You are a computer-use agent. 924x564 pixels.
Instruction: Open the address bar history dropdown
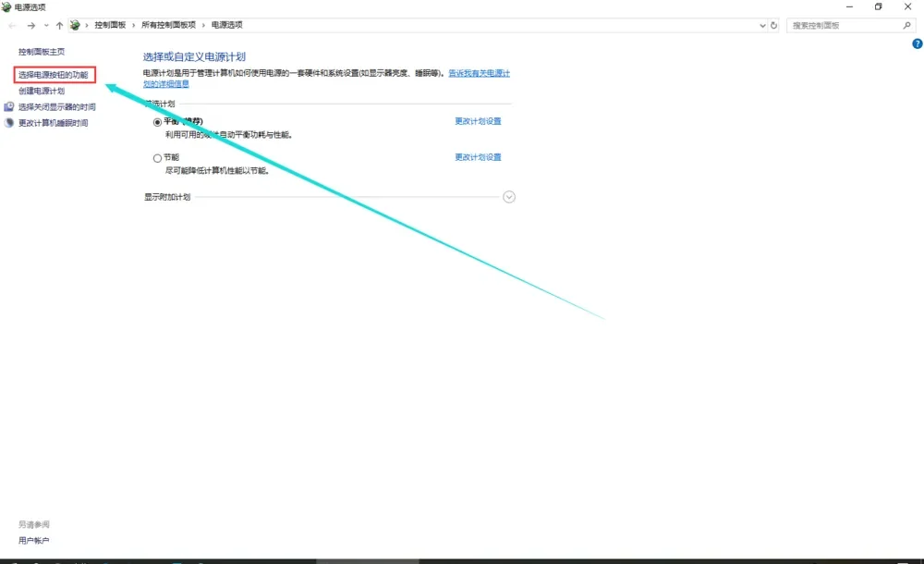[762, 25]
